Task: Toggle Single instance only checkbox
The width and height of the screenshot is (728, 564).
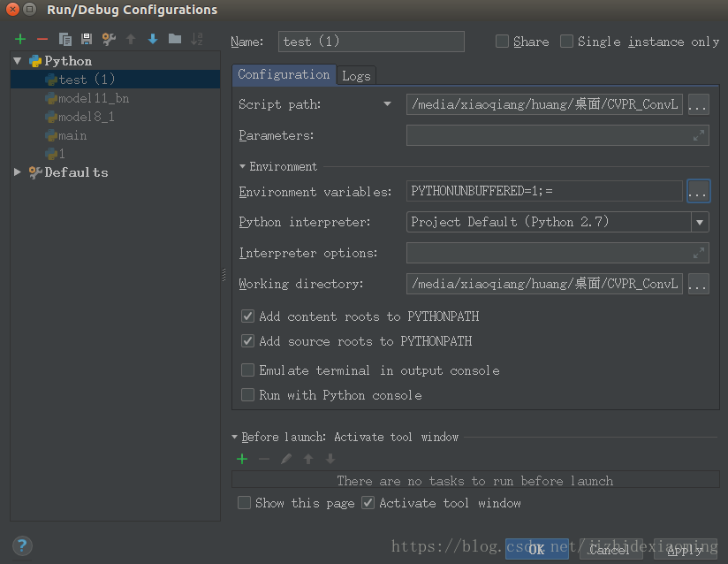Action: (x=567, y=42)
